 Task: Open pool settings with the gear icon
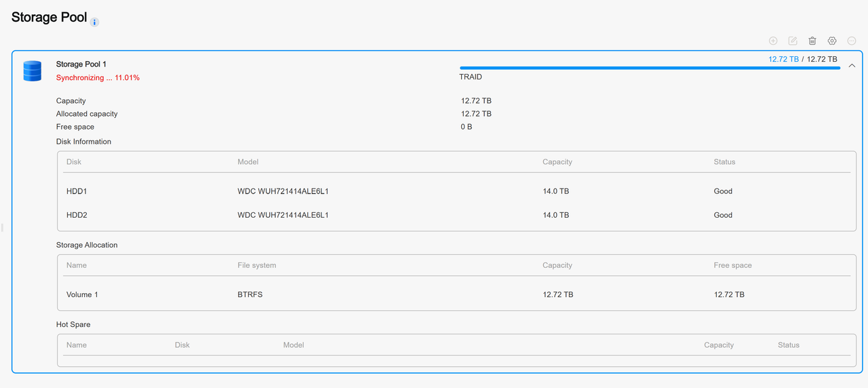(x=832, y=41)
